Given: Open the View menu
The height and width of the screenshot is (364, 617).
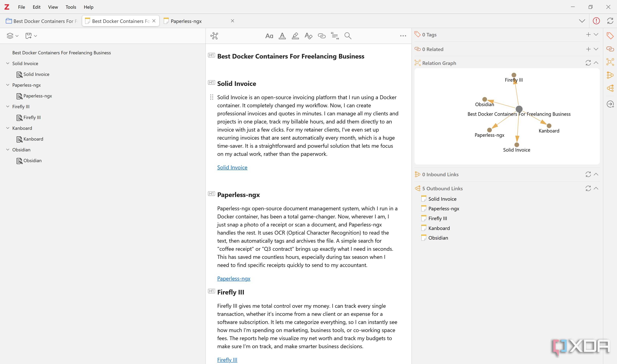Looking at the screenshot, I should [x=53, y=7].
